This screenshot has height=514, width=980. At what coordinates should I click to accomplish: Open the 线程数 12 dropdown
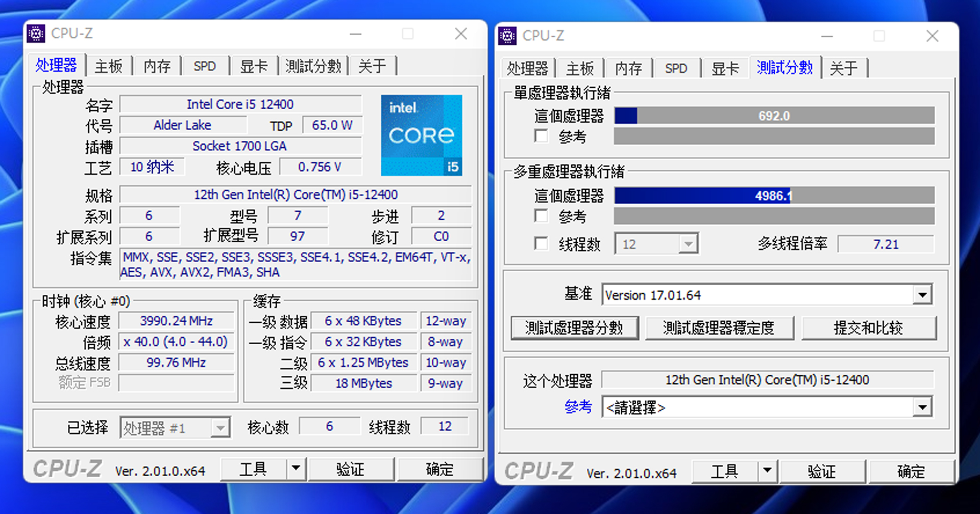(x=688, y=244)
